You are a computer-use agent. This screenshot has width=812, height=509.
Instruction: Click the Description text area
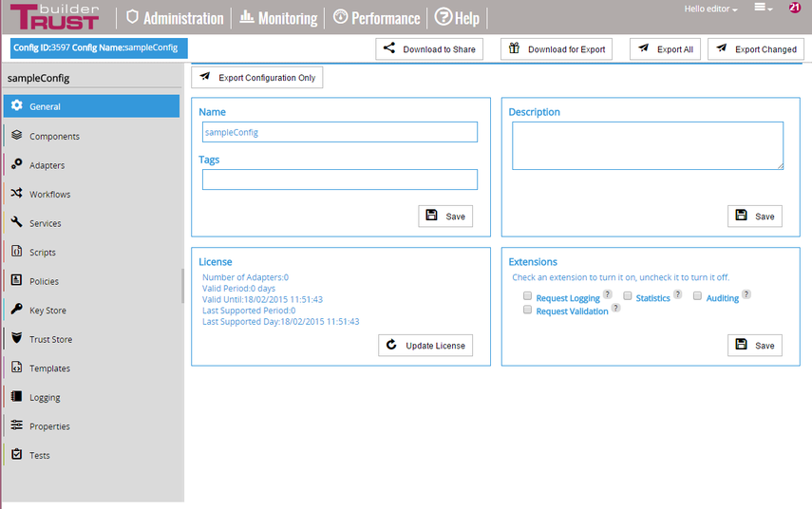tap(648, 145)
